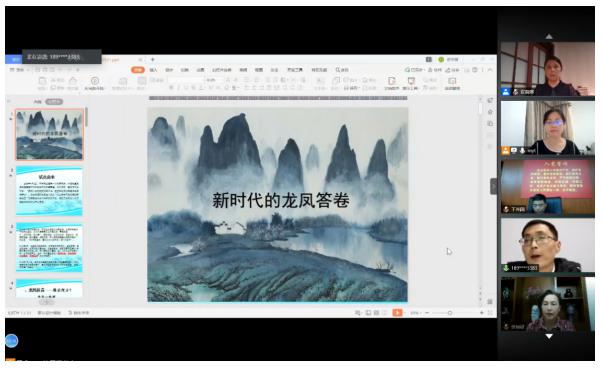Click zoom in plus icon
Image resolution: width=602 pixels, height=368 pixels.
(x=481, y=313)
